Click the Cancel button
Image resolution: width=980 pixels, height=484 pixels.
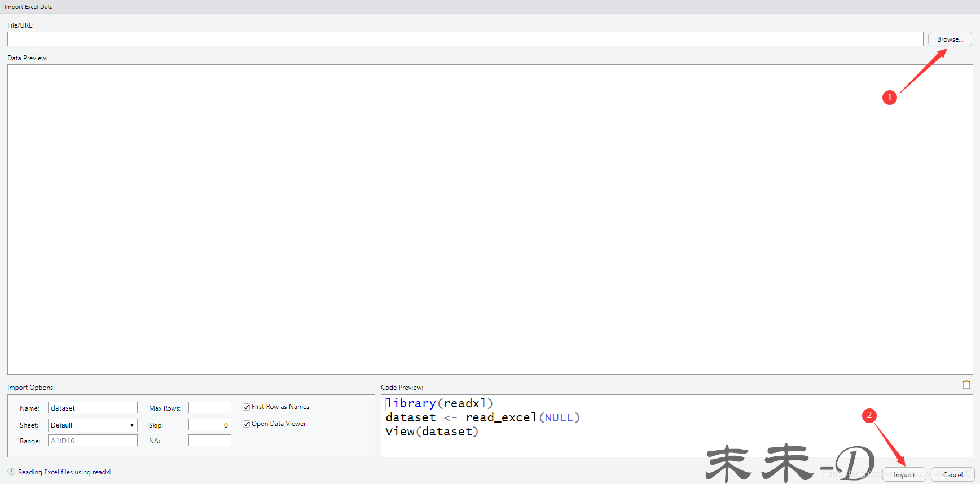click(953, 474)
